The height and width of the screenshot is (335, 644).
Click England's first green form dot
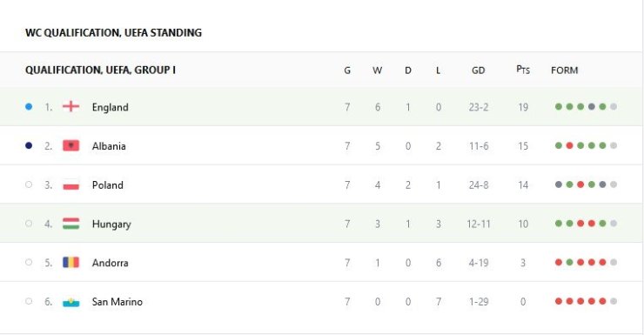559,107
